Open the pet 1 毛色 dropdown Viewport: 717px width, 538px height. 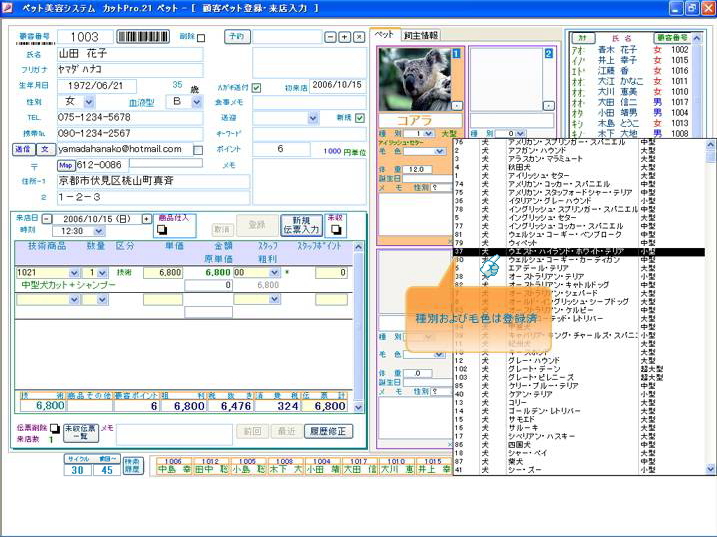[439, 151]
